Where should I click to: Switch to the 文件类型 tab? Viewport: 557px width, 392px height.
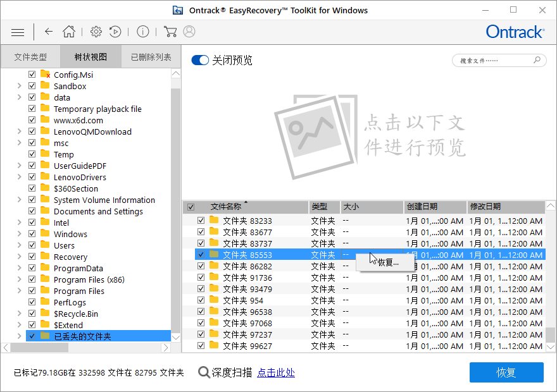(30, 56)
